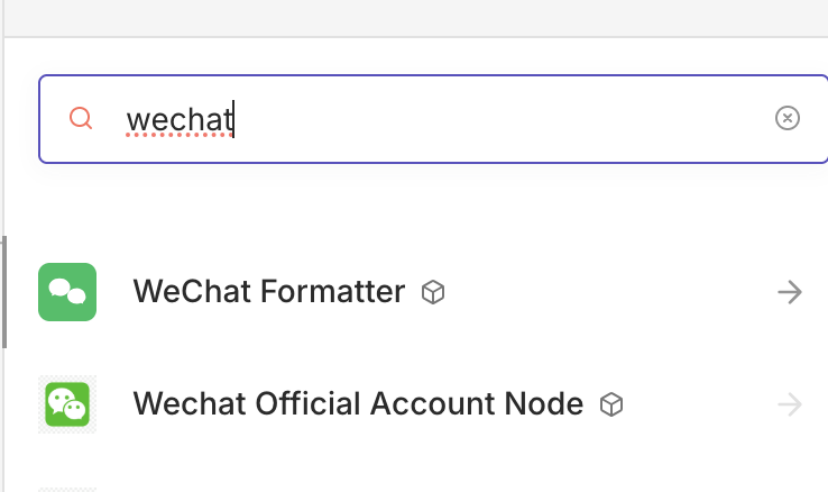This screenshot has height=492, width=828.
Task: Click the Wechat Official Account Node icon
Action: [67, 404]
